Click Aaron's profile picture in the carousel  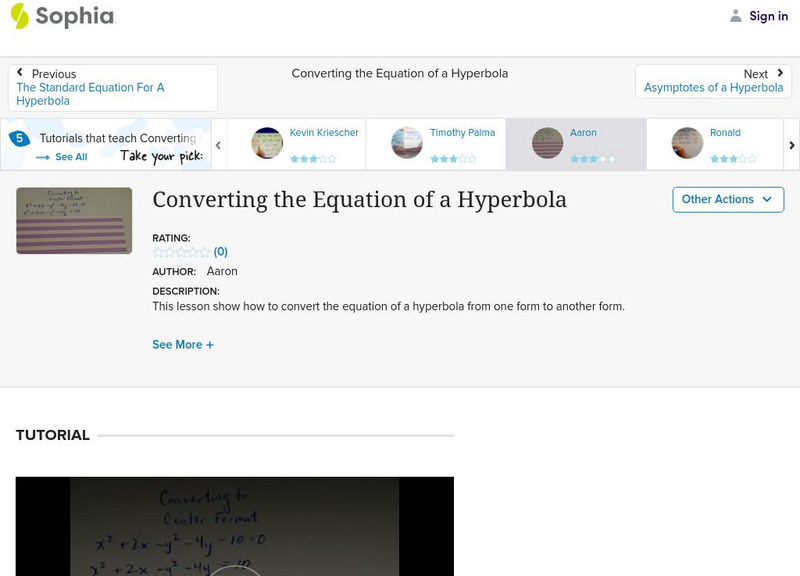(545, 141)
